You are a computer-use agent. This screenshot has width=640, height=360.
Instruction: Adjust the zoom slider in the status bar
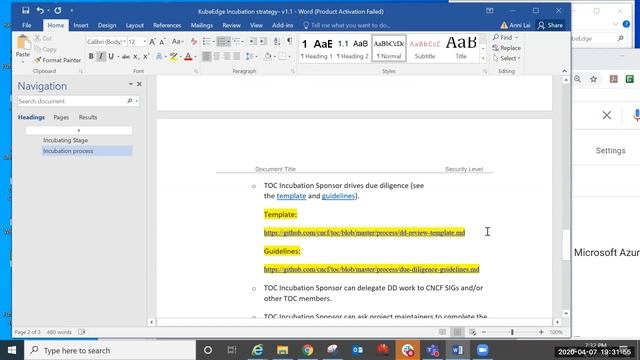[512, 332]
